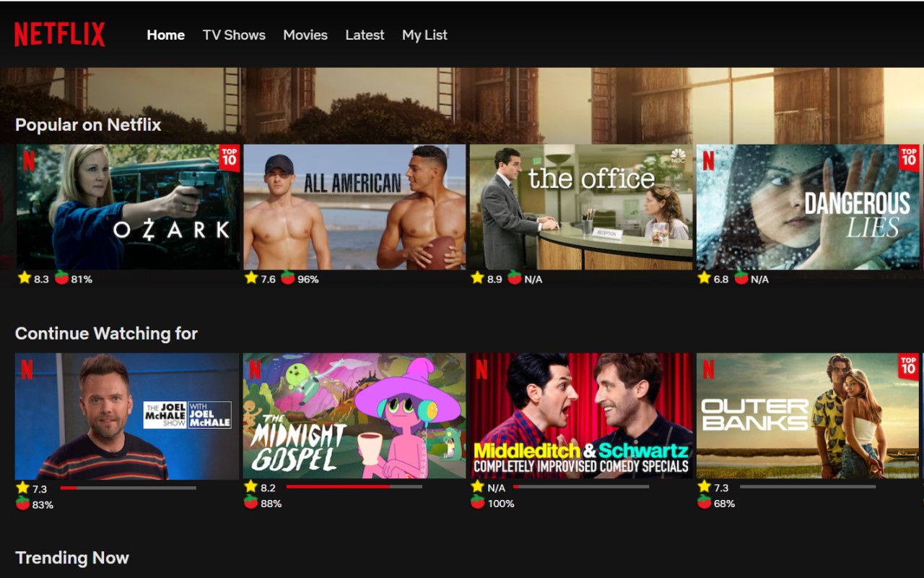Click the N badge on Middleditch & Schwartz

(x=482, y=370)
